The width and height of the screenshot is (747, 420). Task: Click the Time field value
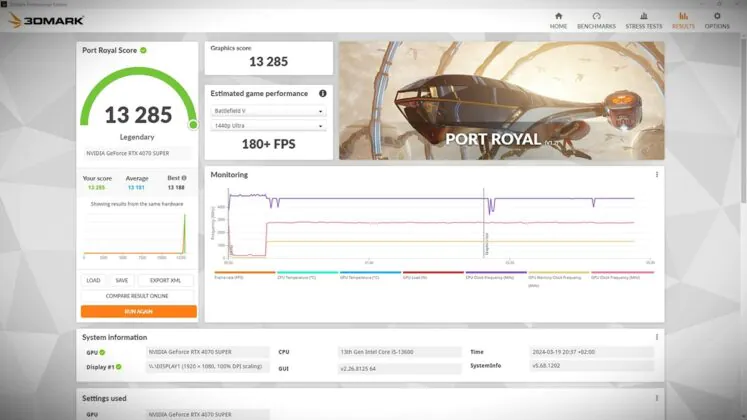click(x=592, y=352)
